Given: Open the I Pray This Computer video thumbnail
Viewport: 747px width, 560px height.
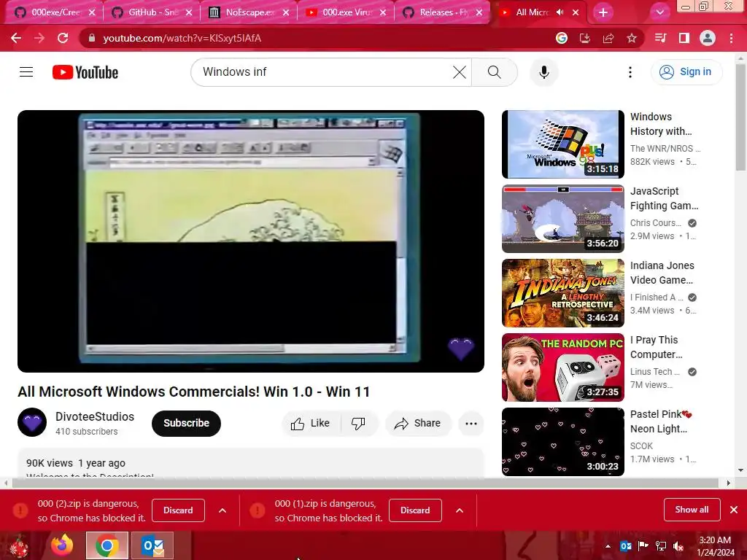Looking at the screenshot, I should tap(562, 367).
